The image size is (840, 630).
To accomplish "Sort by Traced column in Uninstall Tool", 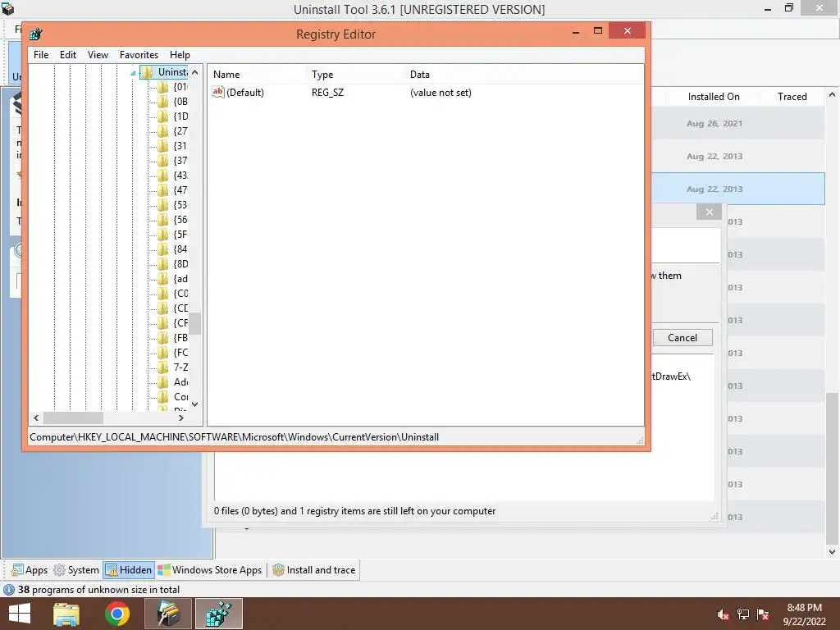I will pos(792,97).
